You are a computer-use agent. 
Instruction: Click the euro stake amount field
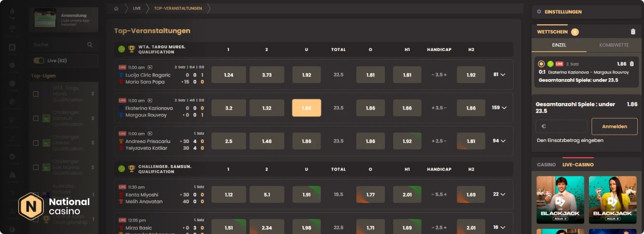coord(561,126)
